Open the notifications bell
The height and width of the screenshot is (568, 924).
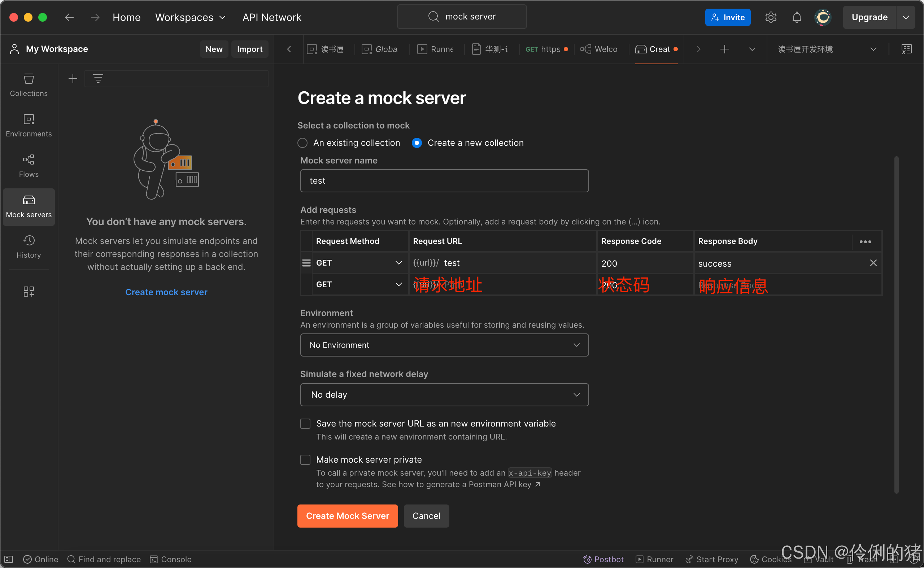pyautogui.click(x=796, y=17)
